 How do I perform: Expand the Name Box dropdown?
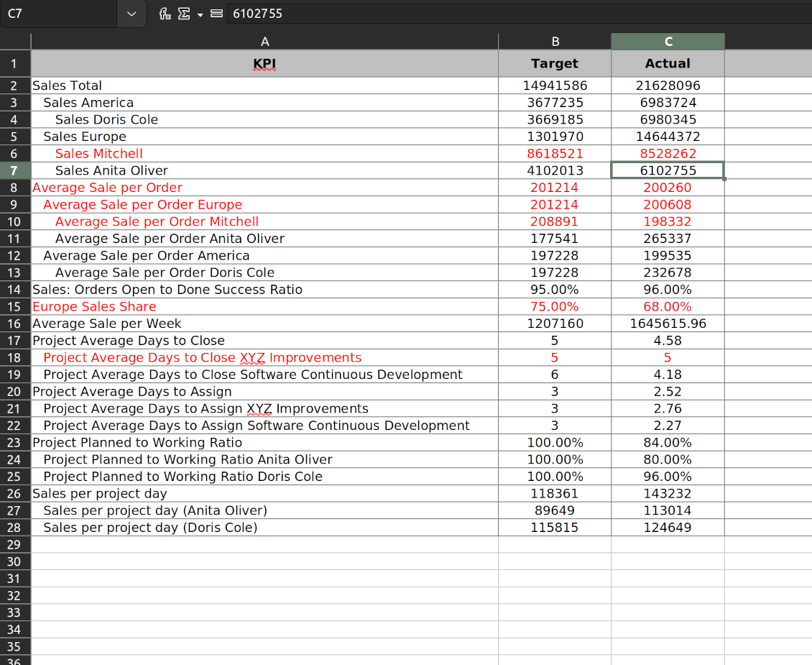click(131, 14)
